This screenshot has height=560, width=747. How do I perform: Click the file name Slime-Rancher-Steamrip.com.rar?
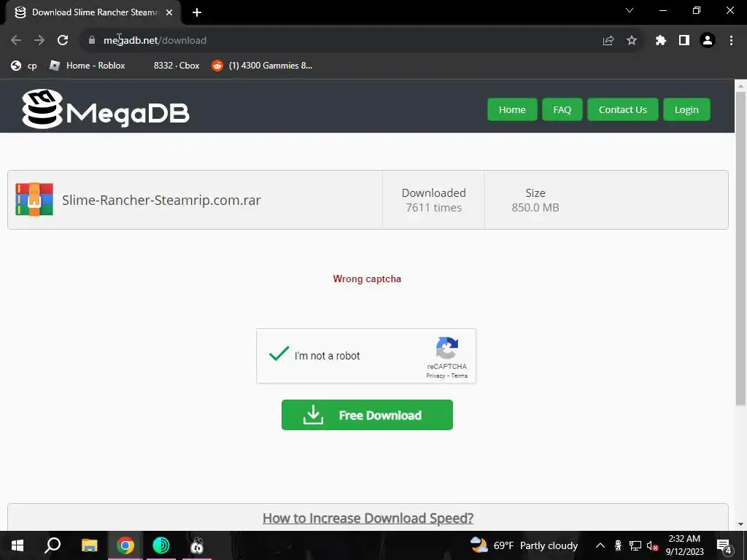(x=161, y=200)
